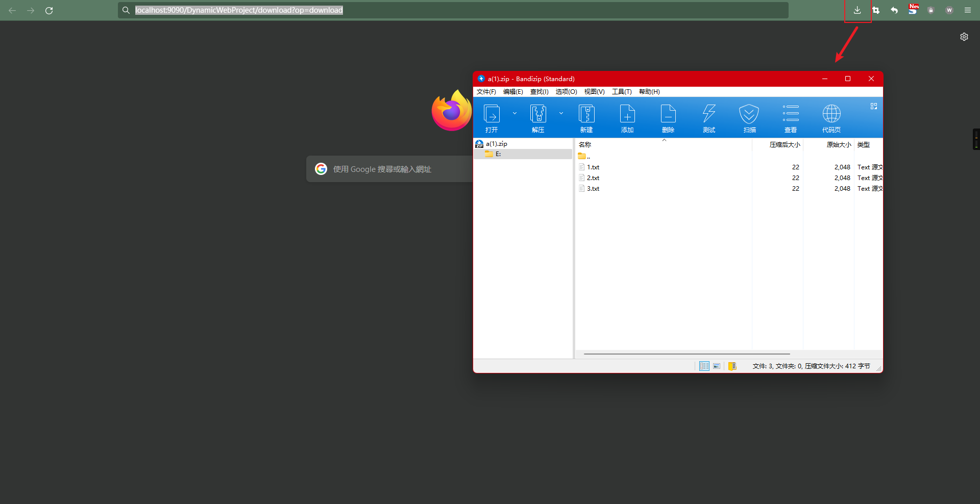Reload the browser page
The image size is (980, 504).
point(49,10)
